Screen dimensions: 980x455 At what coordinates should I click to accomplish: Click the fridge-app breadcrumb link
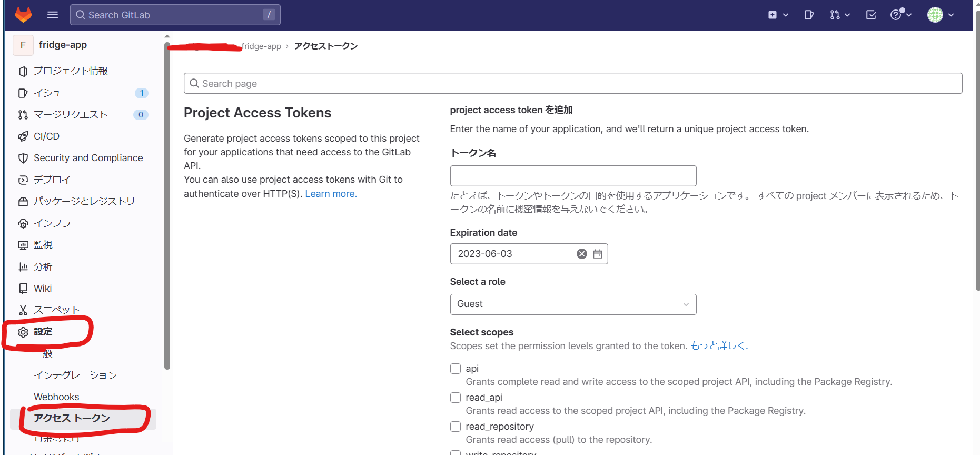[x=262, y=46]
